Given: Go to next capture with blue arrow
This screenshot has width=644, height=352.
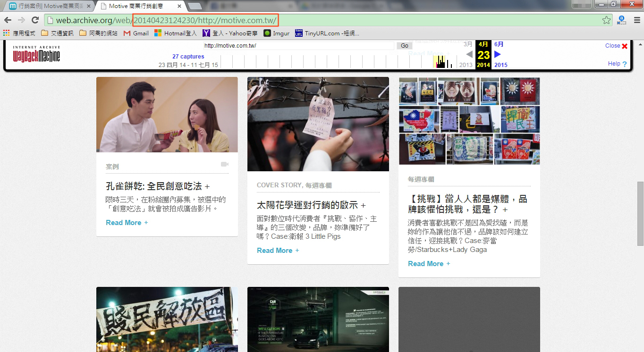Looking at the screenshot, I should pos(497,54).
